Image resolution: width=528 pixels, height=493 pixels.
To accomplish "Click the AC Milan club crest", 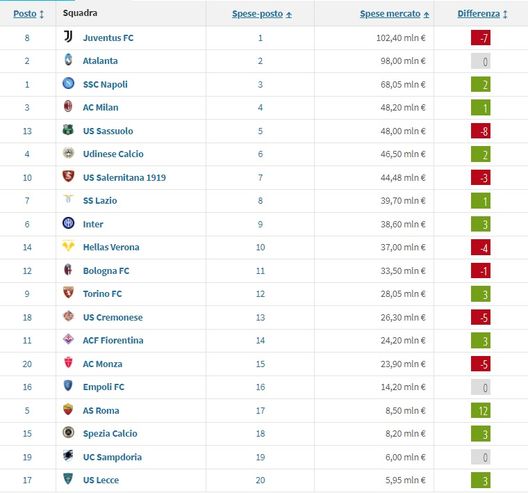I will (x=68, y=106).
